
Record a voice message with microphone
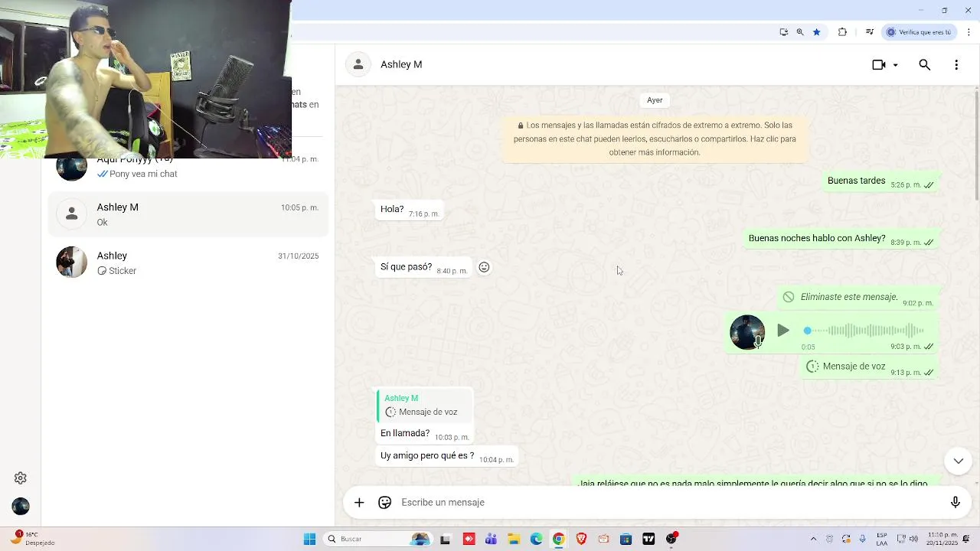pyautogui.click(x=955, y=503)
